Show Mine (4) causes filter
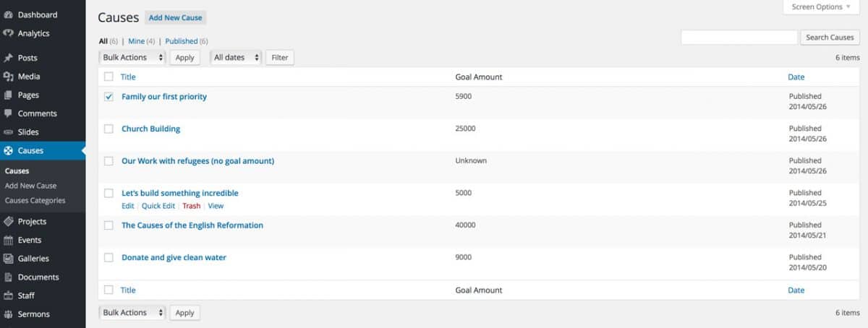 tap(141, 41)
